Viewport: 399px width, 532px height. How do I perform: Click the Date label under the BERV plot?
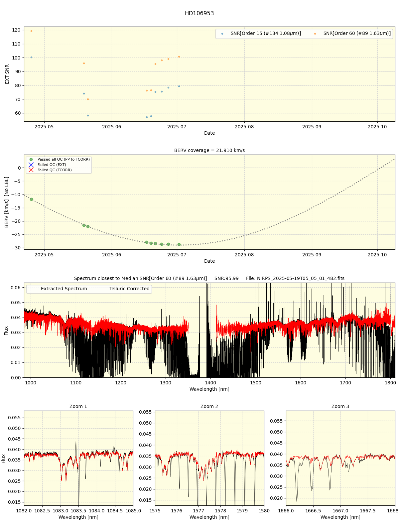[x=209, y=261]
